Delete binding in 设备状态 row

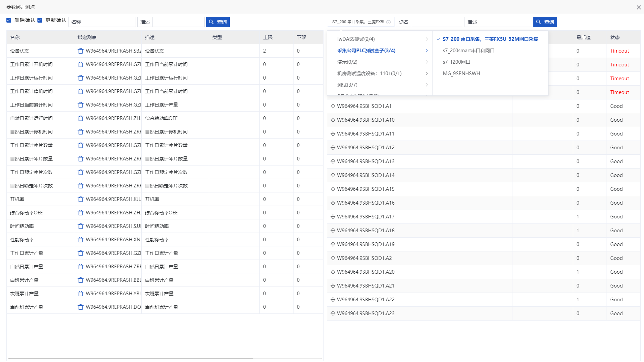click(80, 51)
